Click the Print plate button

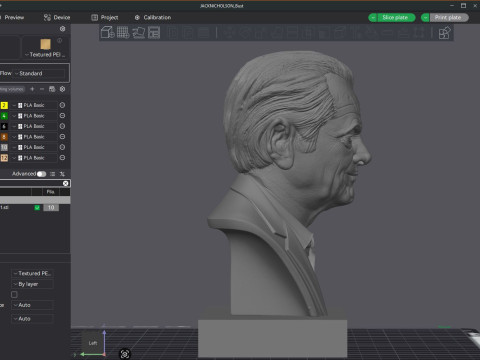(449, 18)
